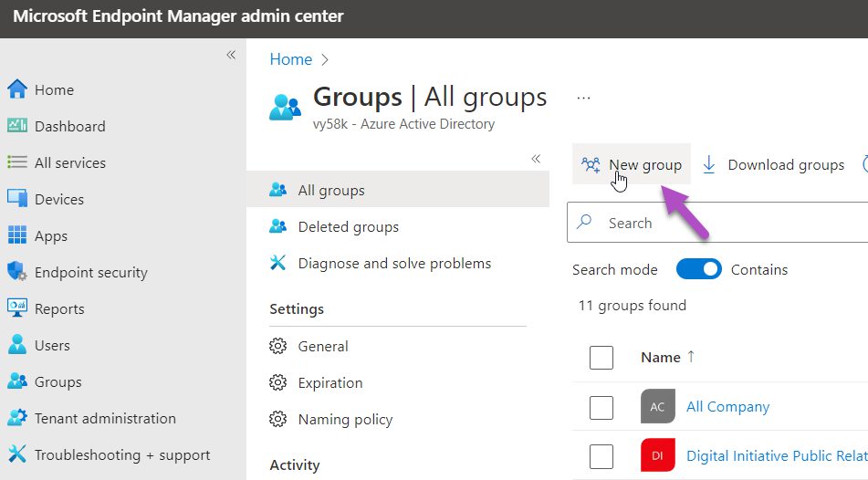Click the breadcrumb chevron after Home

(325, 60)
